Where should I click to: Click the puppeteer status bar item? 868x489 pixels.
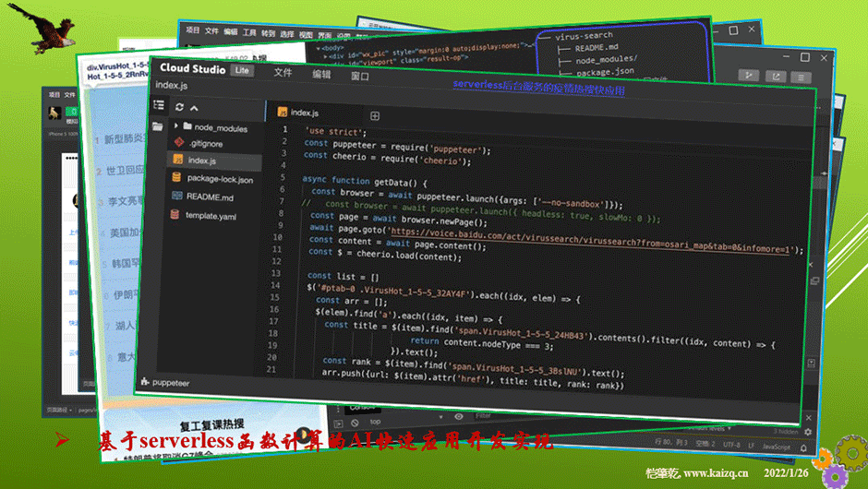[x=165, y=382]
